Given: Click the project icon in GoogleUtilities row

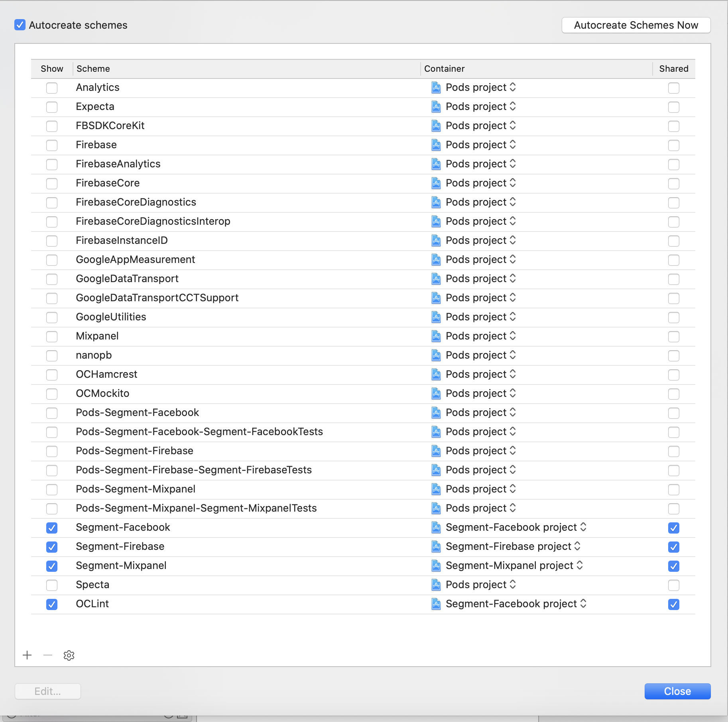Looking at the screenshot, I should pyautogui.click(x=436, y=317).
